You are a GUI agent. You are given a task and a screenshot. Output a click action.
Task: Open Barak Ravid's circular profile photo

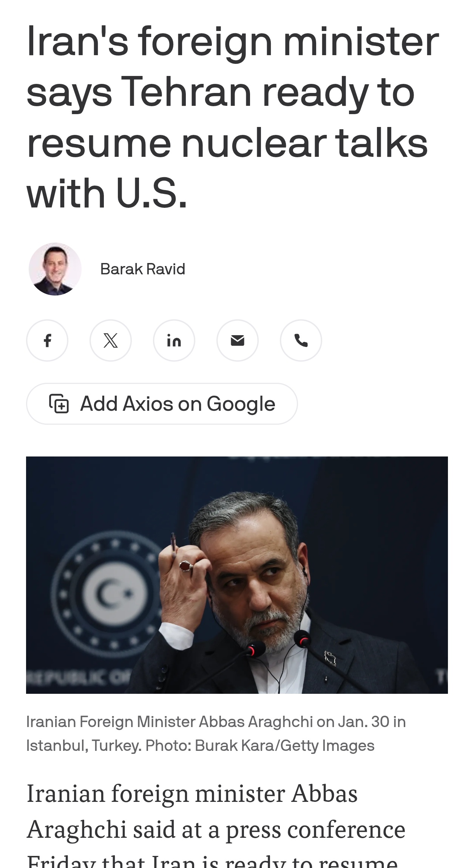coord(55,269)
